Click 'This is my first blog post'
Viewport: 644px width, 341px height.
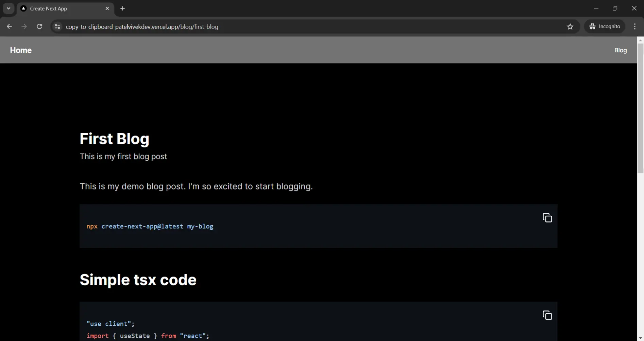click(123, 157)
